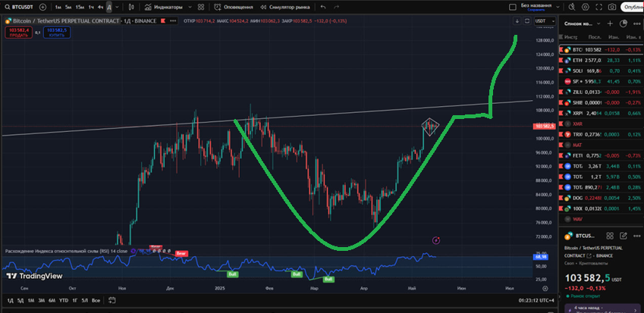
Task: Click the blue КУПИТЬ buy button
Action: (x=57, y=33)
